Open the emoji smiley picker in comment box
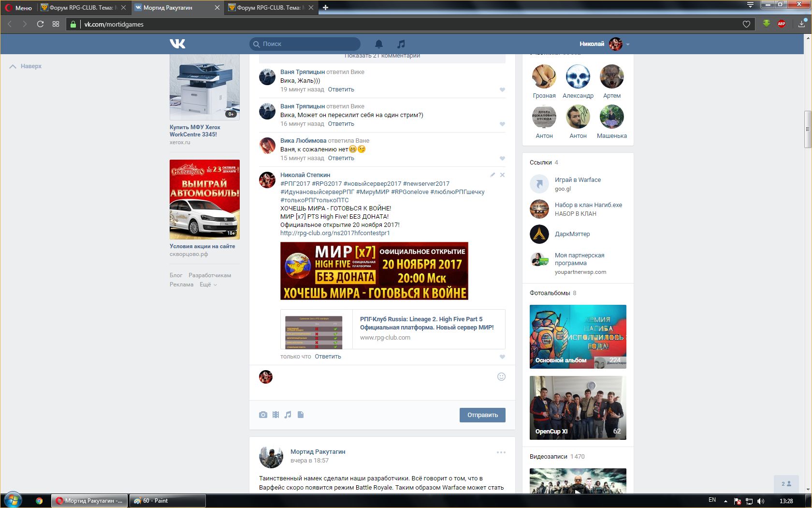Image resolution: width=812 pixels, height=508 pixels. coord(501,376)
